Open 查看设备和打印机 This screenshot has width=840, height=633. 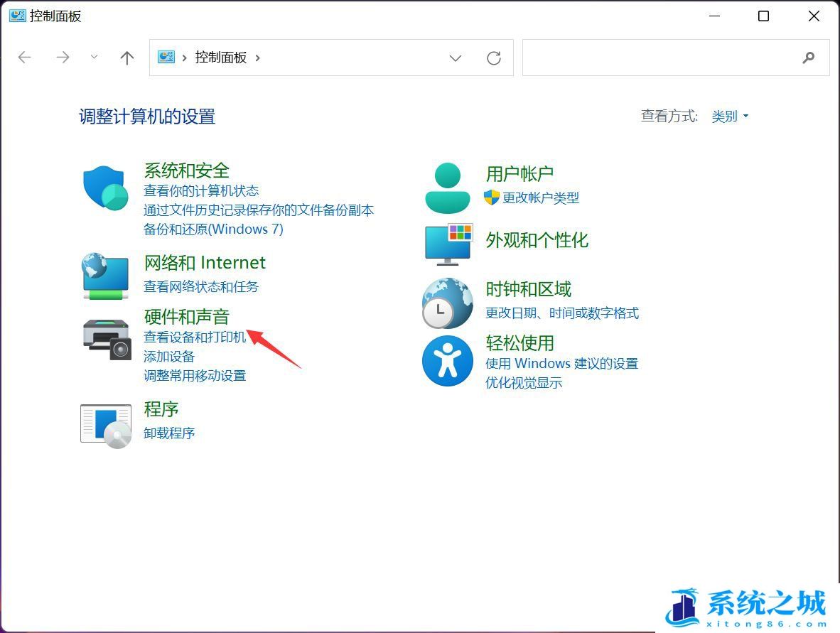(x=195, y=337)
